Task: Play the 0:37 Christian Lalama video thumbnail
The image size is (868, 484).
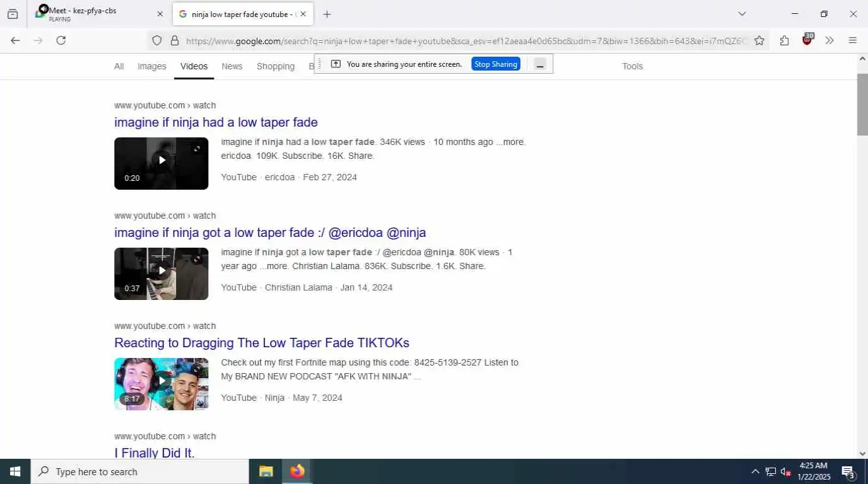Action: [x=161, y=274]
